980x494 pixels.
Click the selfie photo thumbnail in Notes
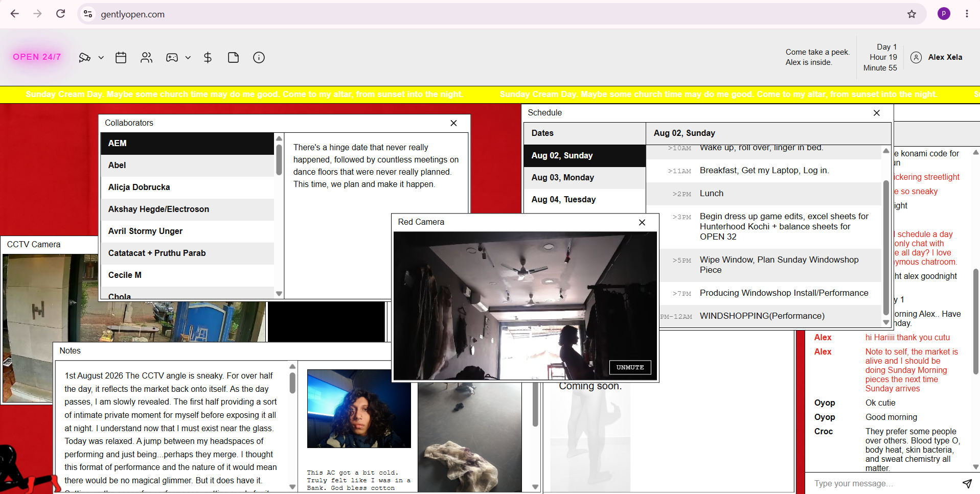pos(359,409)
